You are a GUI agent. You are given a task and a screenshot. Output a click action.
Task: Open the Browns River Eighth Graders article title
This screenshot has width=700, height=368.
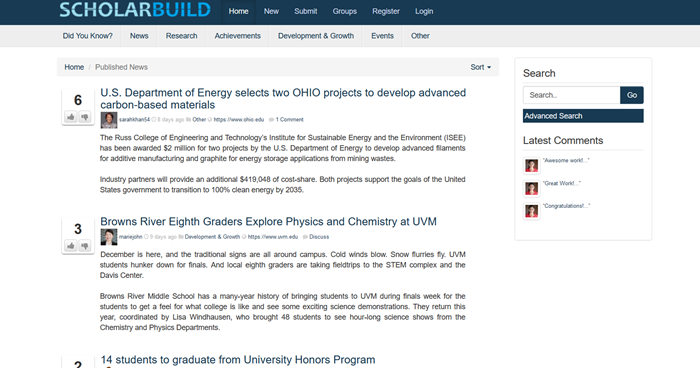pyautogui.click(x=268, y=222)
